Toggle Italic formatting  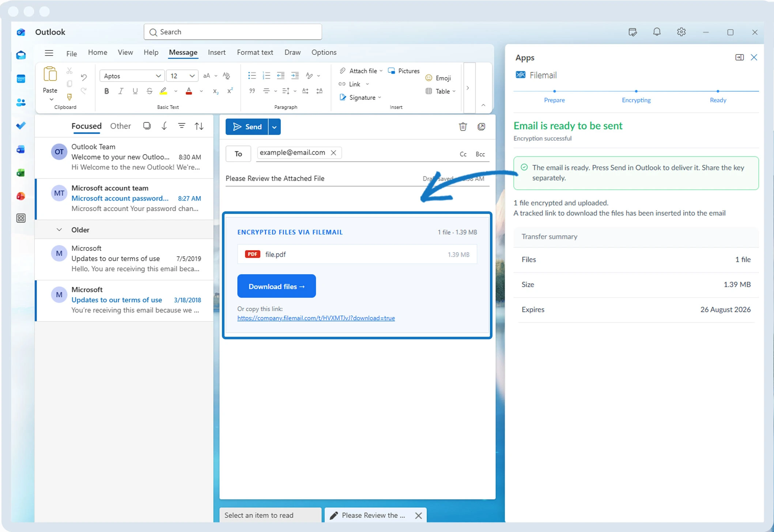[121, 91]
